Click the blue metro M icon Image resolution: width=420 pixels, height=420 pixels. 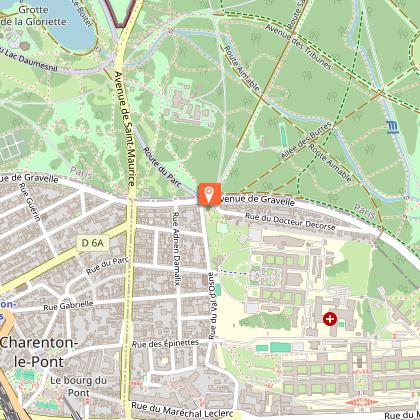[393, 128]
